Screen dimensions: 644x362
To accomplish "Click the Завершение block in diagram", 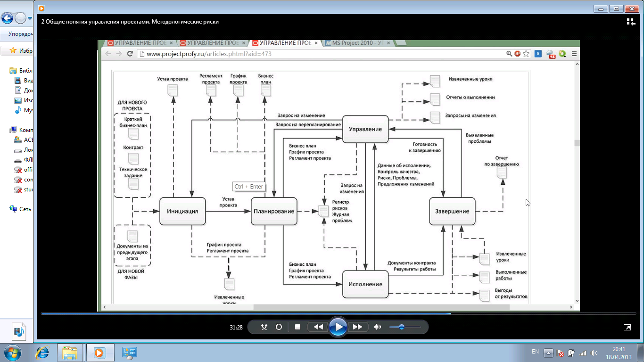I will tap(452, 211).
